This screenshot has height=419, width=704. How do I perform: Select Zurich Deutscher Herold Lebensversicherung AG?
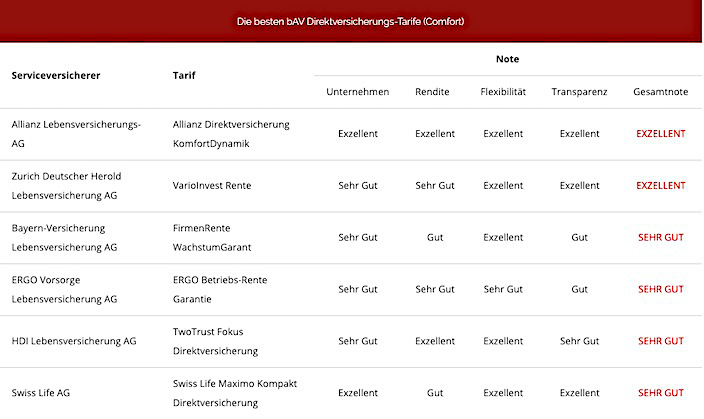point(66,186)
